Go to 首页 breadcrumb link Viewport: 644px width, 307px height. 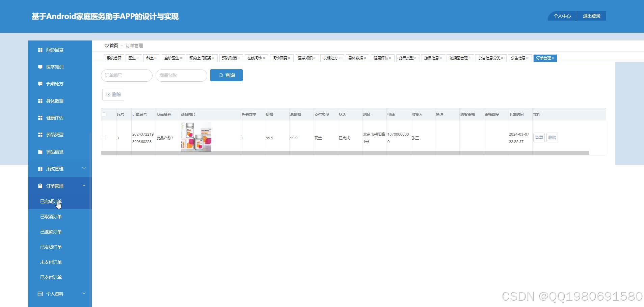(x=114, y=46)
